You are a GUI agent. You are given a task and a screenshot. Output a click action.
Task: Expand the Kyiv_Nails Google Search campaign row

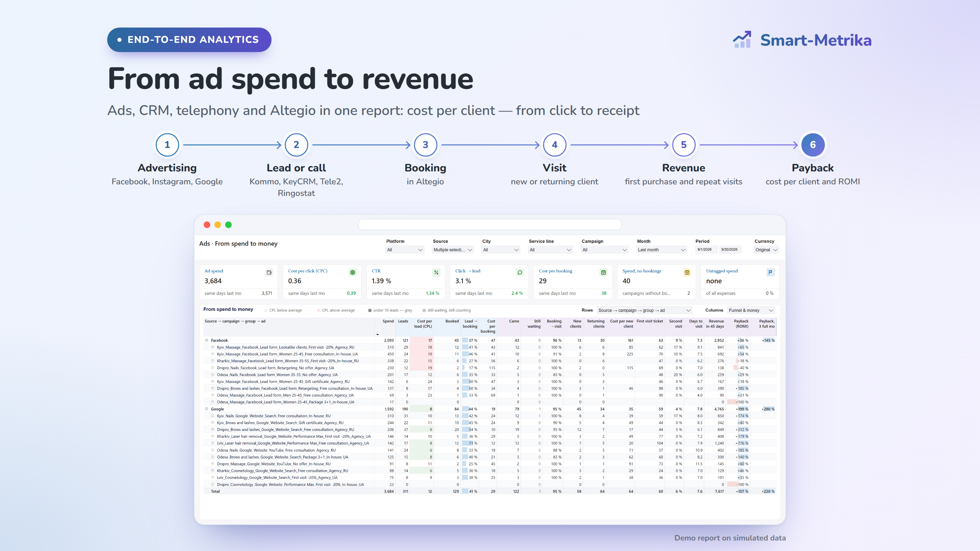tap(213, 416)
